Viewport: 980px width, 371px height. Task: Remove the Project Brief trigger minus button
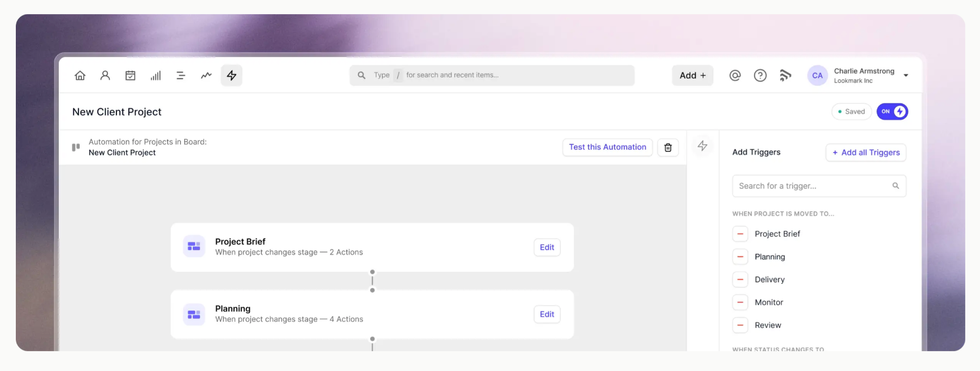click(x=740, y=234)
